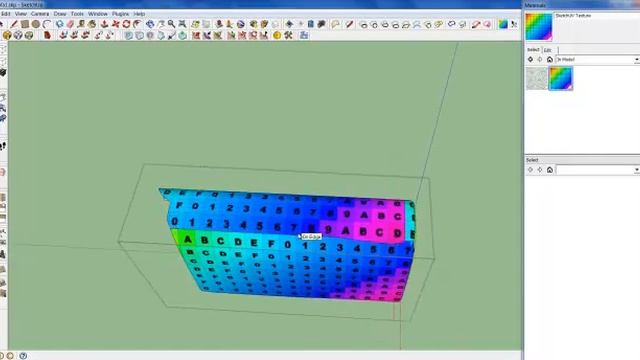This screenshot has width=640, height=360.
Task: Select the Rectangle drawing tool
Action: [x=25, y=24]
